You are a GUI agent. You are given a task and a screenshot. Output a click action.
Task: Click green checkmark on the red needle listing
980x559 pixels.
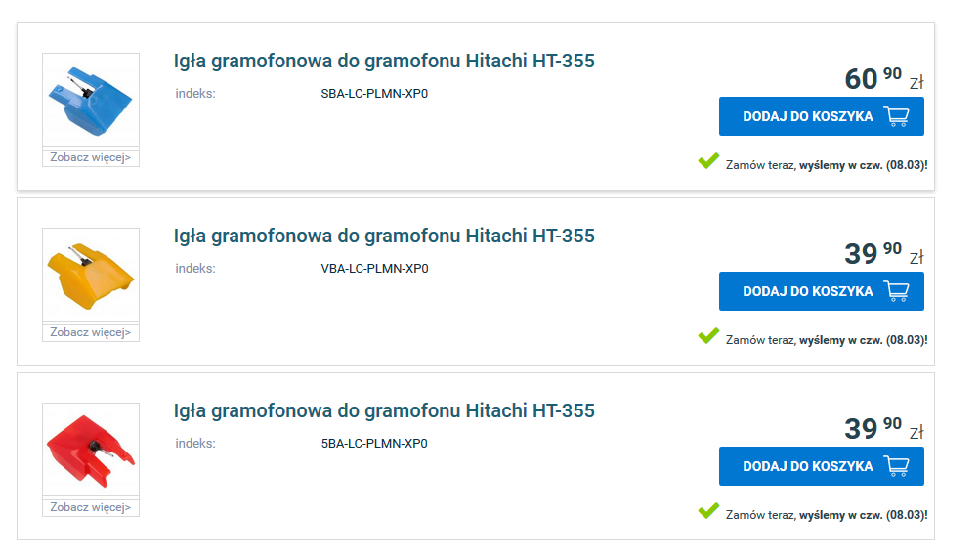(708, 511)
